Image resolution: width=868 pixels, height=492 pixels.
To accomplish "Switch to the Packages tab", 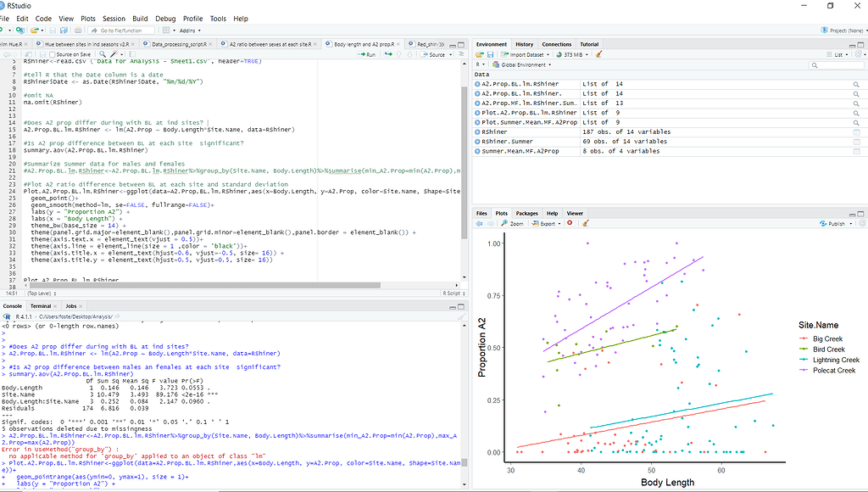I will coord(527,213).
